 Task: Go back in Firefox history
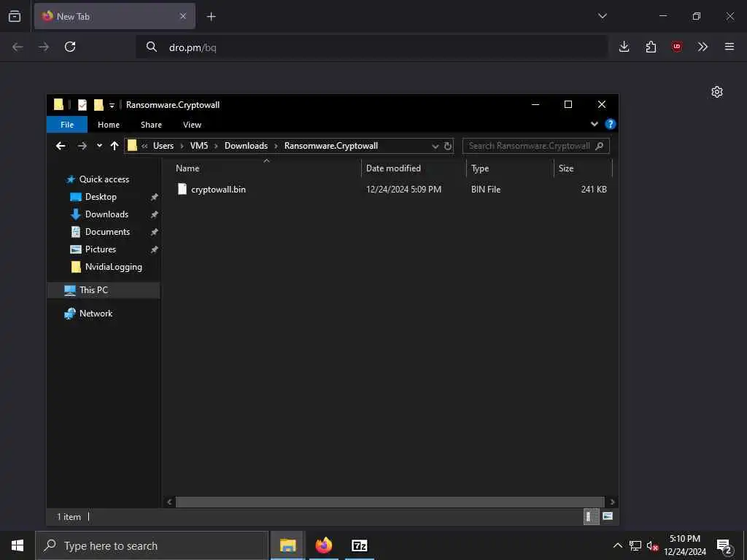[18, 47]
